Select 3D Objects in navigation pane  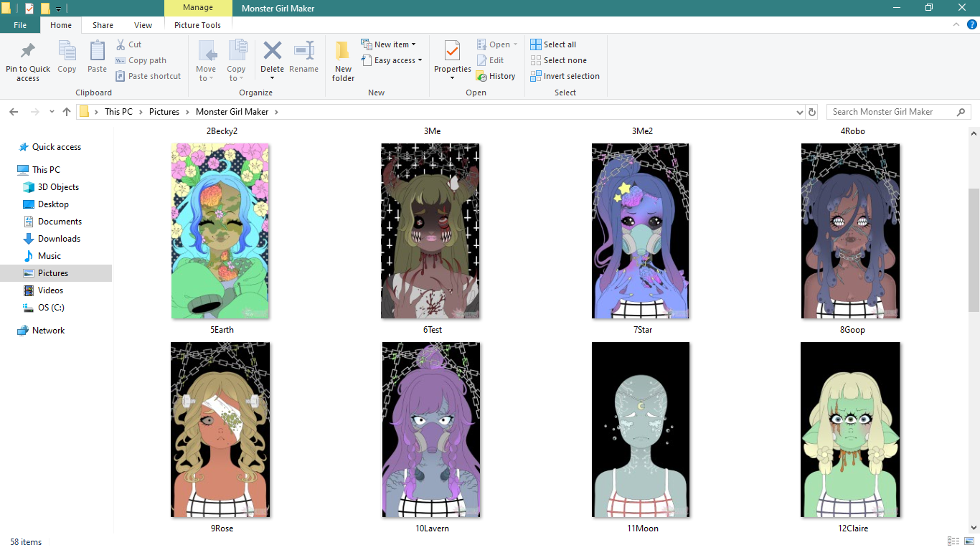[x=58, y=187]
